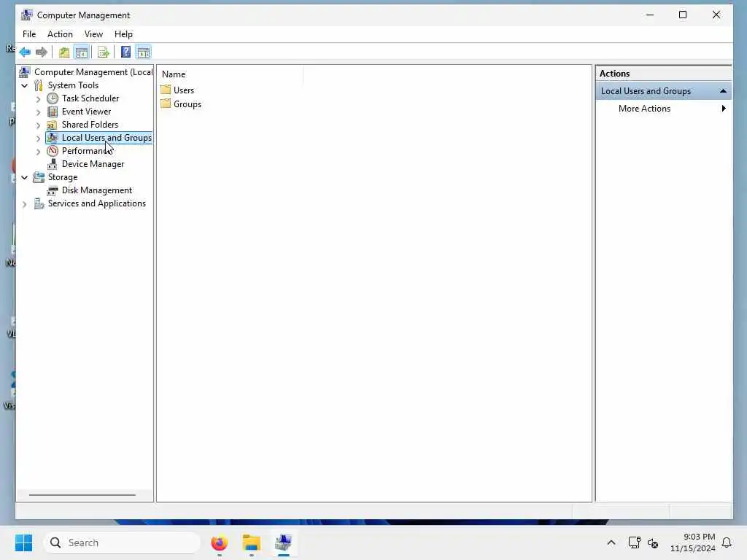Open the Windows Start menu
Screen dimensions: 747x560
coord(23,542)
